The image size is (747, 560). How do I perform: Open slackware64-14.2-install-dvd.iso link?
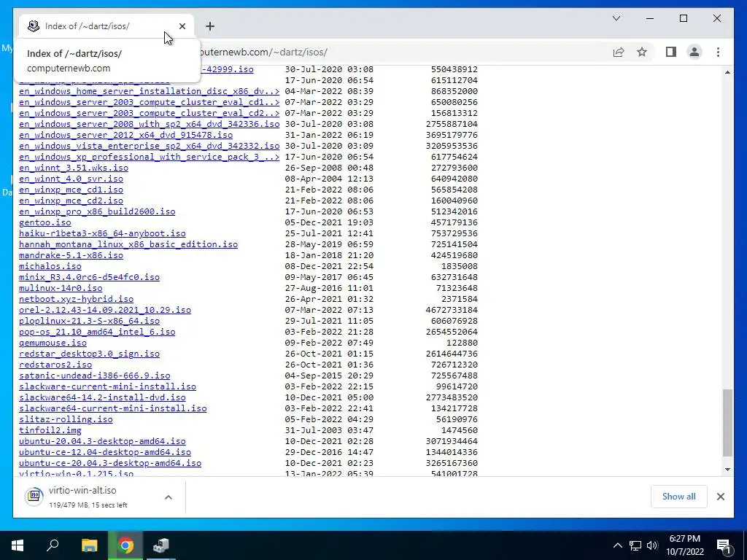coord(102,398)
